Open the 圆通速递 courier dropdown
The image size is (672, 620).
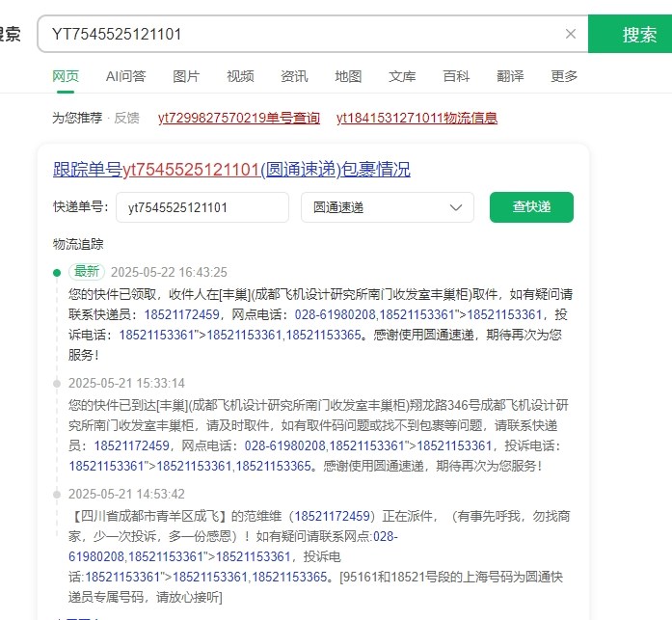pyautogui.click(x=388, y=207)
